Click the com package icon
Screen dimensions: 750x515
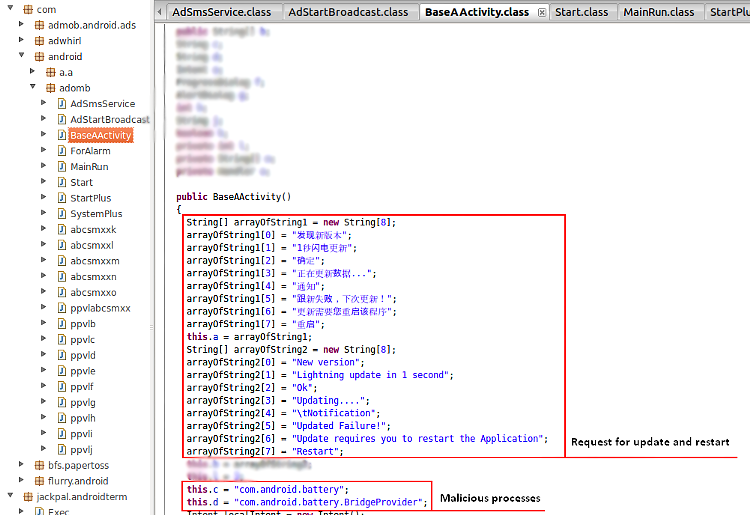tap(25, 9)
